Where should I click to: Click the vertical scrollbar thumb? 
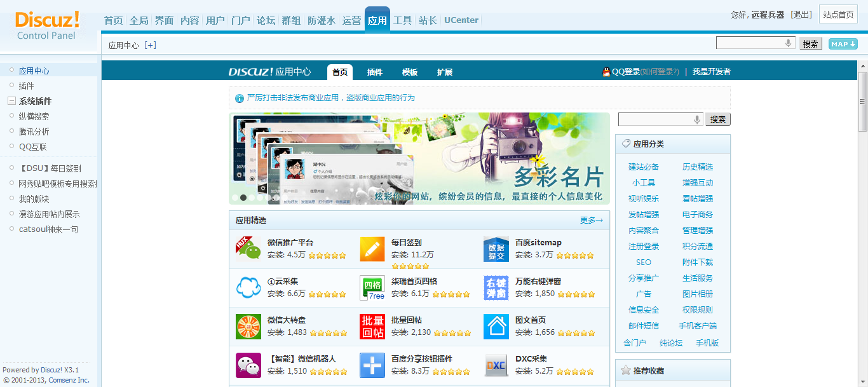863,102
